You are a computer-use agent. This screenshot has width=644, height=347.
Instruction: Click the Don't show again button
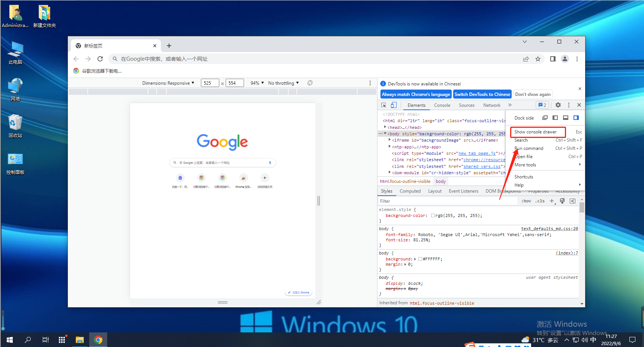(x=533, y=94)
